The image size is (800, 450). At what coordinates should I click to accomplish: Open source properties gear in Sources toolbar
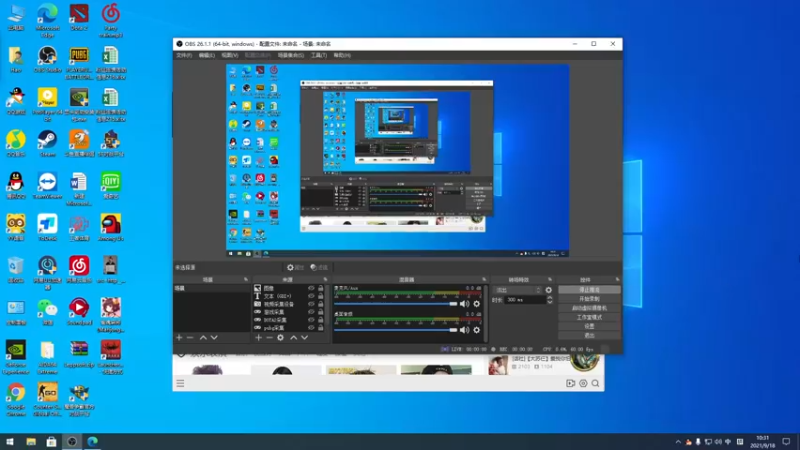pyautogui.click(x=280, y=338)
